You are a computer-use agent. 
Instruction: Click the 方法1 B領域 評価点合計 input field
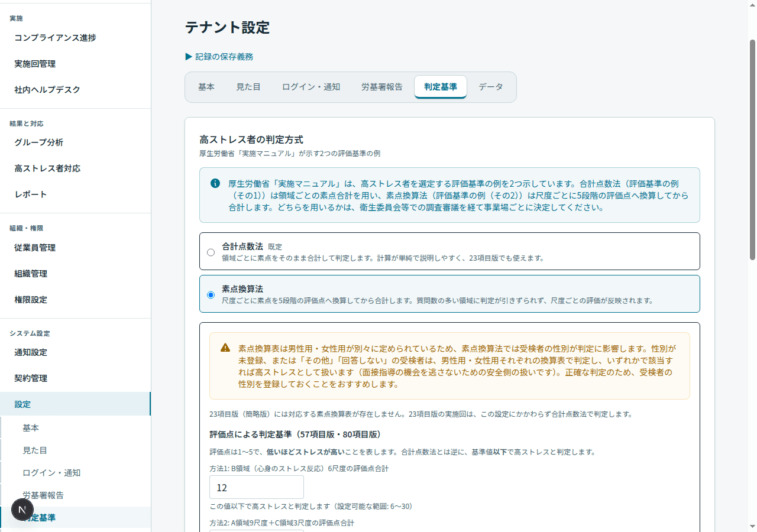pyautogui.click(x=257, y=488)
